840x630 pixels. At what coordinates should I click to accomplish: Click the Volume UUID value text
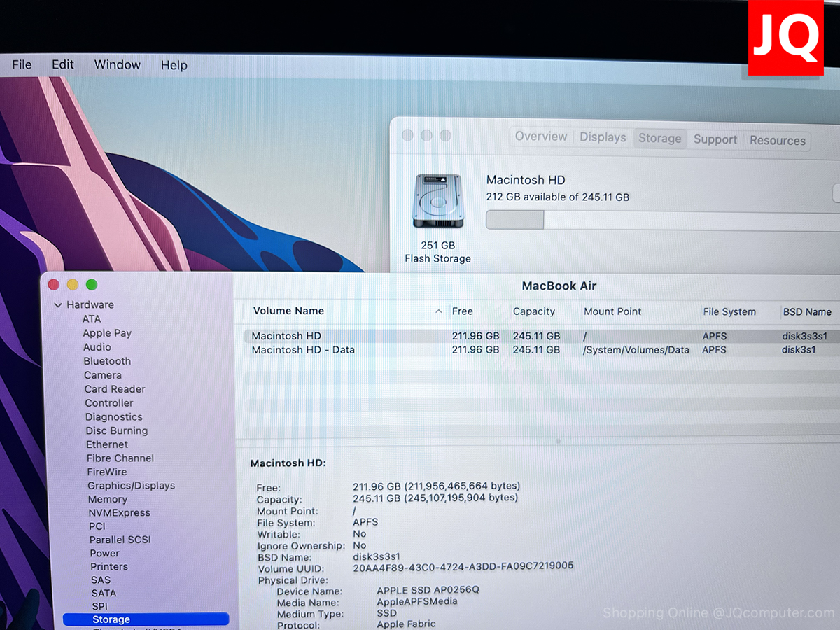pos(463,566)
